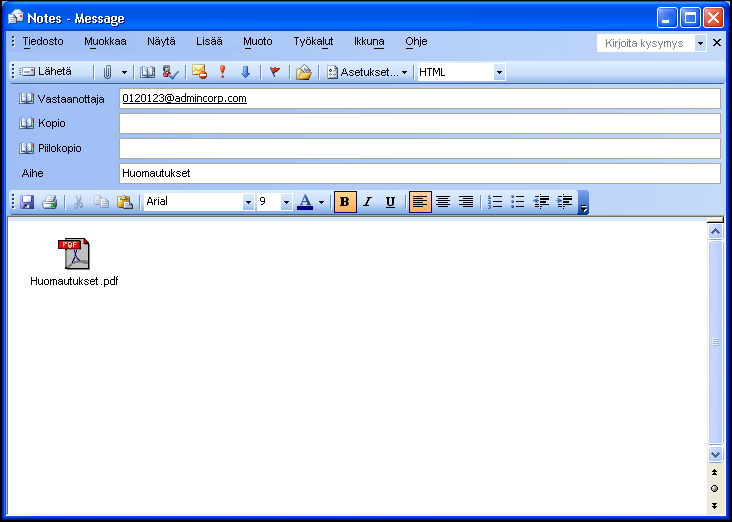Viewport: 732px width, 522px height.
Task: Click the empty Kopio field
Action: pyautogui.click(x=420, y=124)
